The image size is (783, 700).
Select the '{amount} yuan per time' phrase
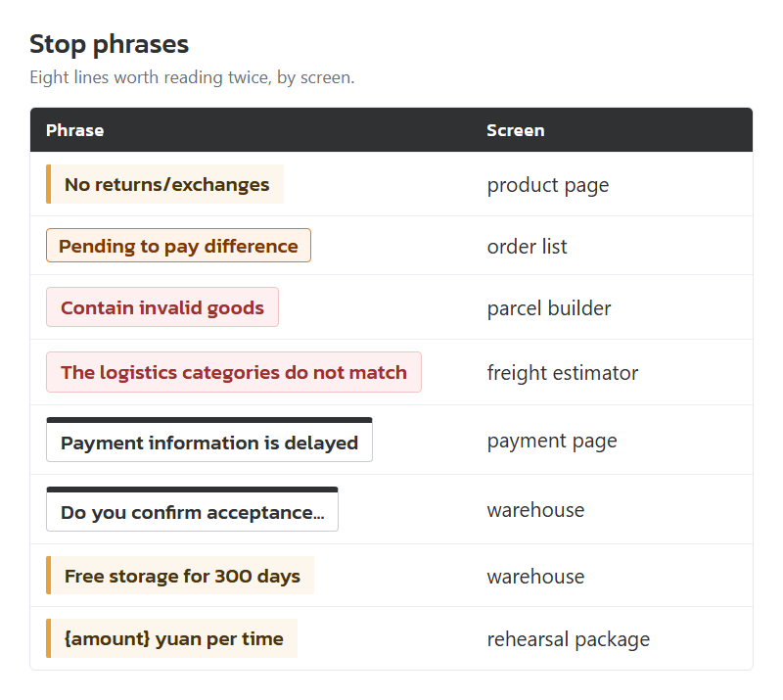171,638
